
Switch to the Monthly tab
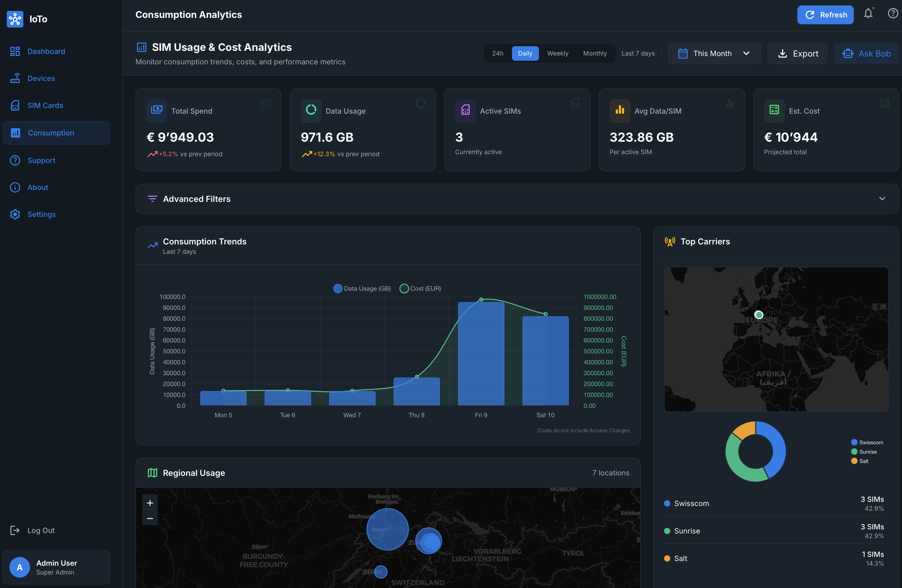(x=595, y=53)
